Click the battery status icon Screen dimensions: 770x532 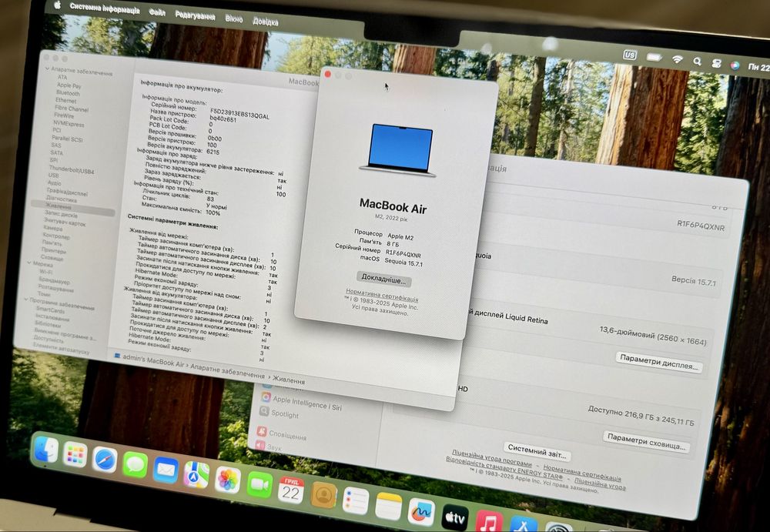coord(654,58)
